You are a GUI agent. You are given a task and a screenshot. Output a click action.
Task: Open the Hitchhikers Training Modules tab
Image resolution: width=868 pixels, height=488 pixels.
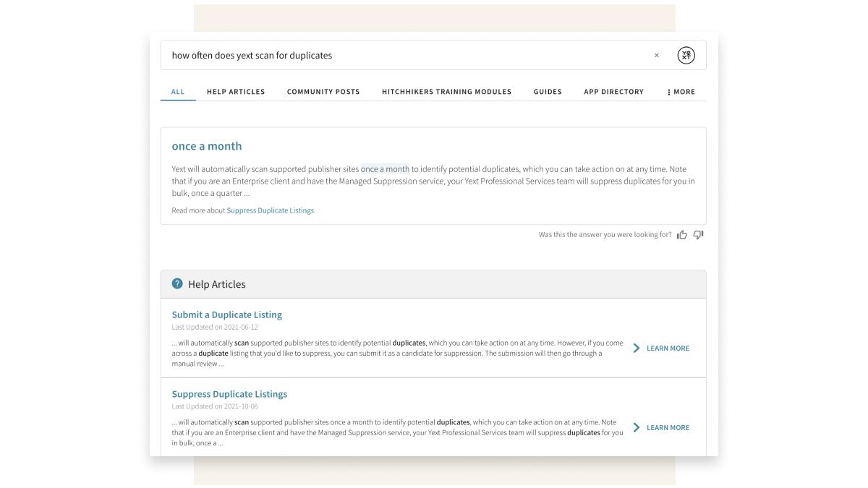(x=446, y=92)
